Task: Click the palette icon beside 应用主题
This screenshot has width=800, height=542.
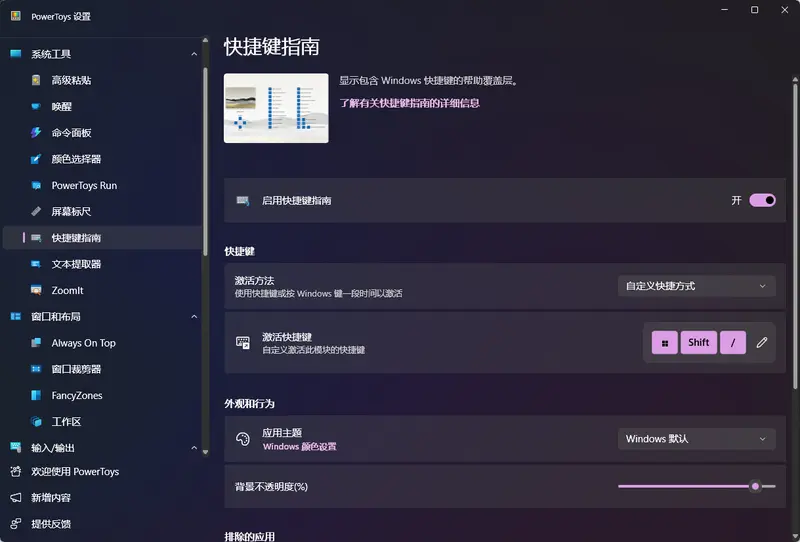Action: coord(243,439)
